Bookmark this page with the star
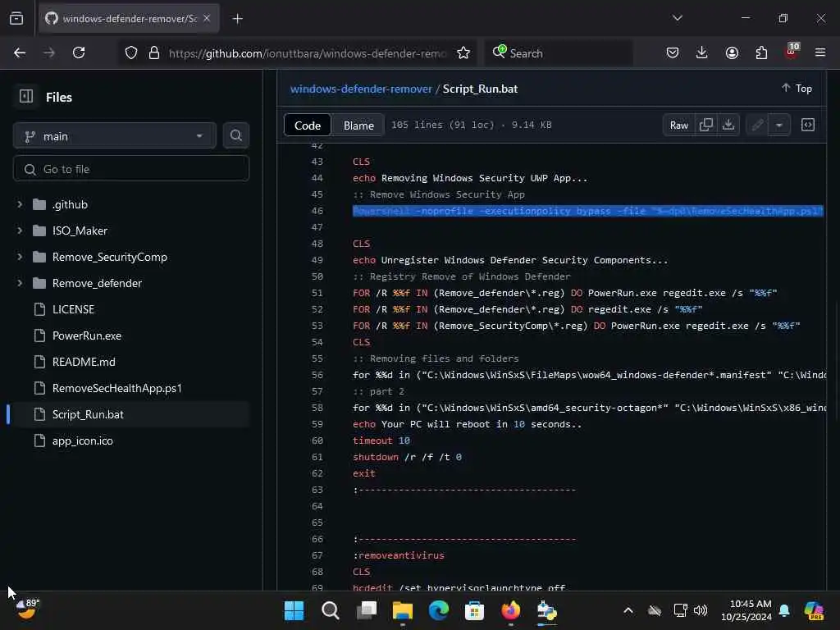 pyautogui.click(x=463, y=53)
